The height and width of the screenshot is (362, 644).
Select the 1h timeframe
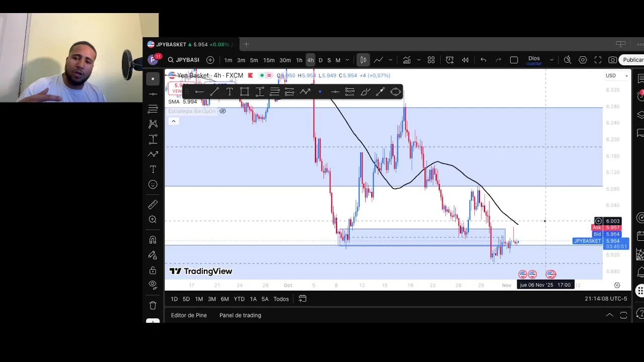click(299, 60)
